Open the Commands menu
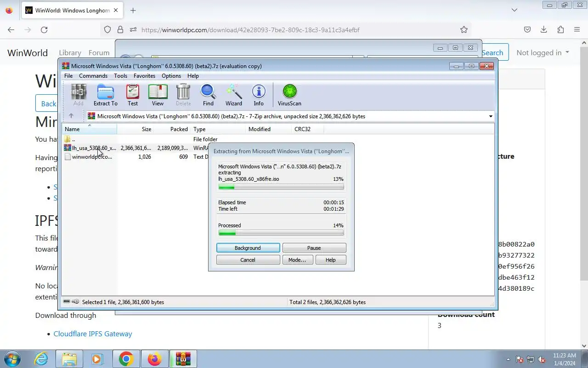Image resolution: width=588 pixels, height=368 pixels. pos(93,76)
